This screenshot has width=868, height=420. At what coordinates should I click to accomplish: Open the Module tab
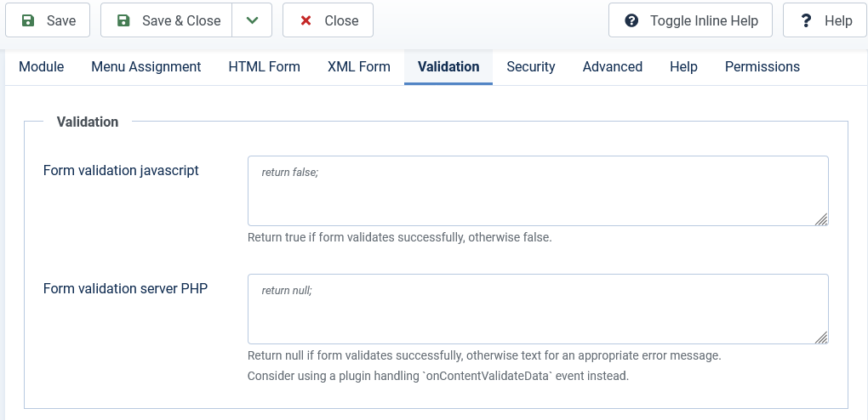point(42,67)
